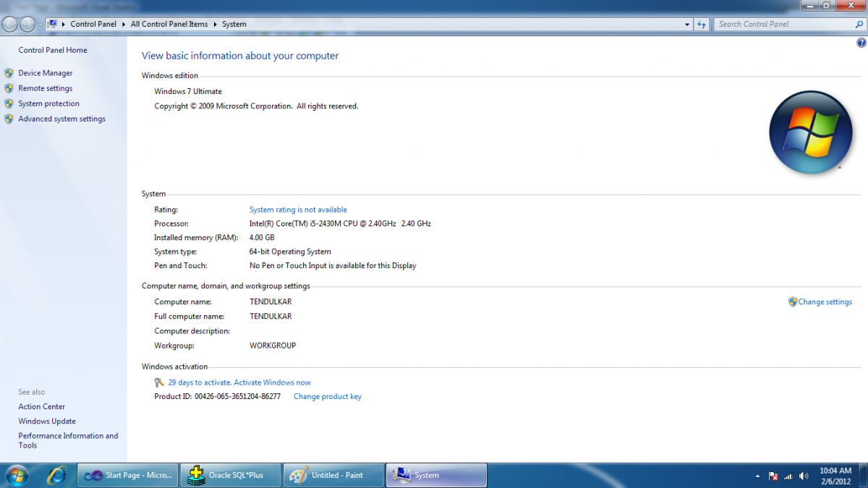Click the shield icon beside Advanced system settings
The image size is (868, 488).
tap(9, 119)
